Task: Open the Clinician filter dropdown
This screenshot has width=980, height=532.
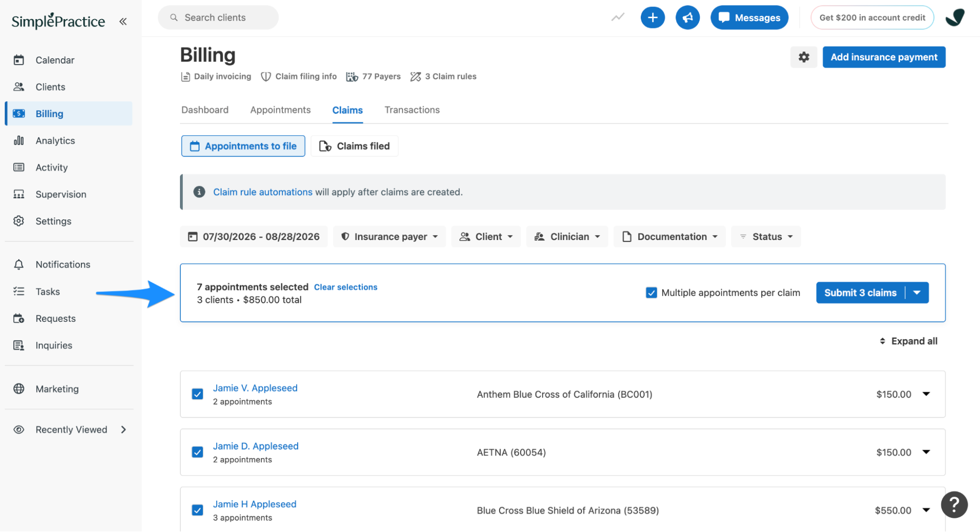Action: point(567,237)
